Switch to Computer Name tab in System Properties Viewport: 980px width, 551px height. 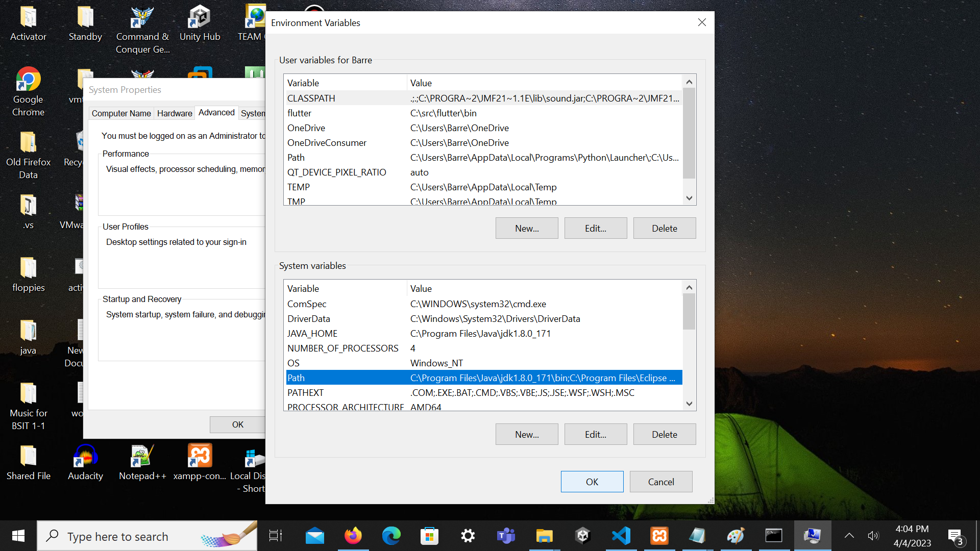pos(121,113)
